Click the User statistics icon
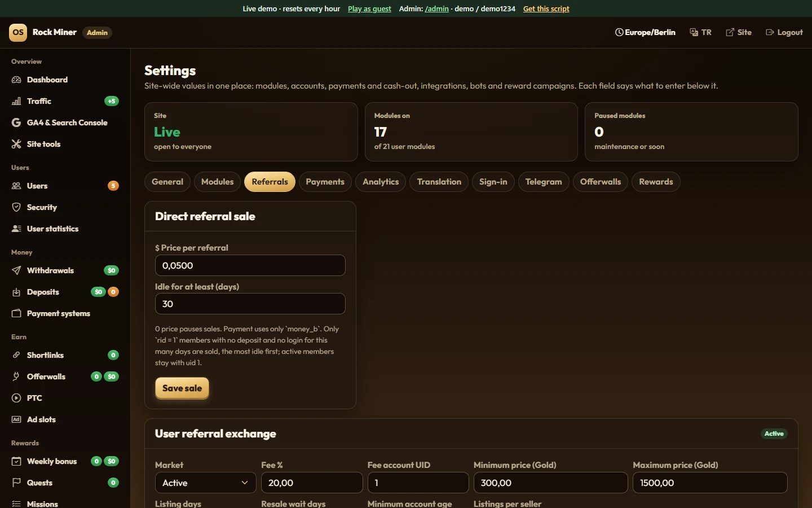This screenshot has width=812, height=508. [x=16, y=229]
